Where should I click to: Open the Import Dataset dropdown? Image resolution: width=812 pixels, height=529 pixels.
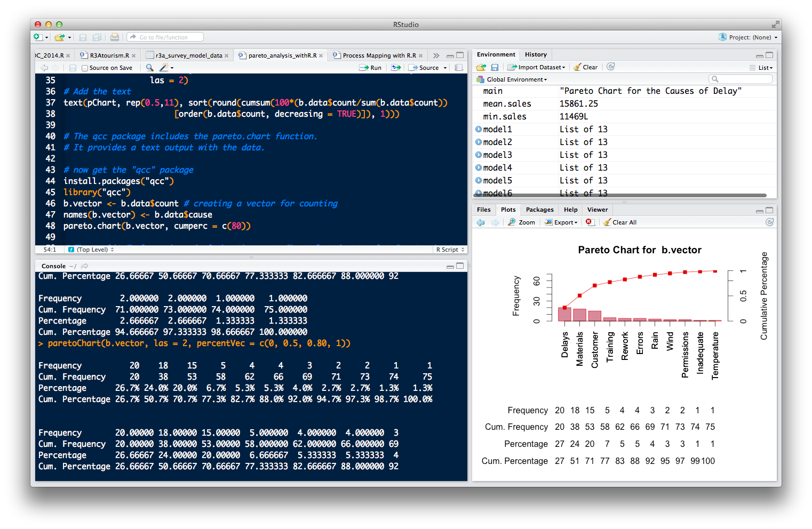536,67
